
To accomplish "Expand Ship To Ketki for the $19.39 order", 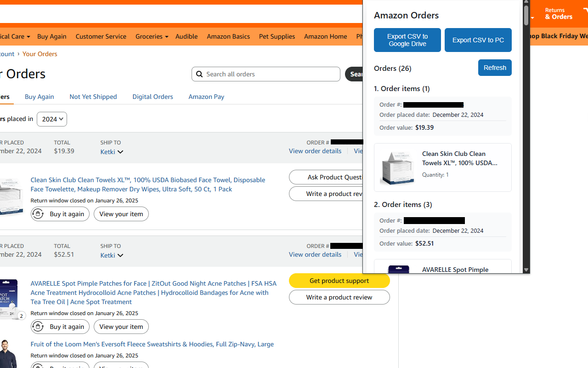I will (112, 152).
